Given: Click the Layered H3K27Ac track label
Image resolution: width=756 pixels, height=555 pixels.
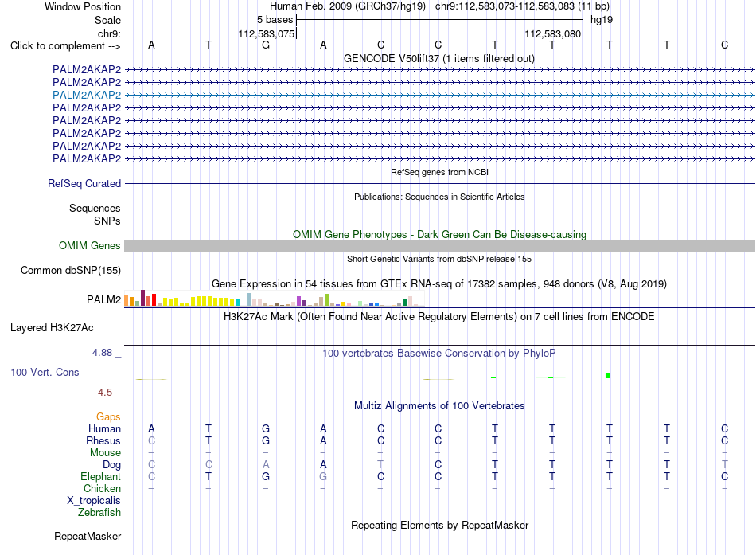Looking at the screenshot, I should 52,328.
